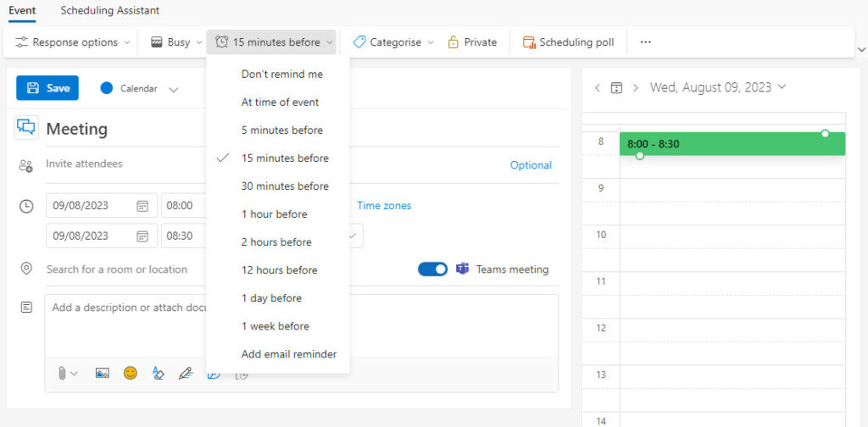The height and width of the screenshot is (427, 868).
Task: Pick the checked 15 minutes before option
Action: pyautogui.click(x=278, y=158)
